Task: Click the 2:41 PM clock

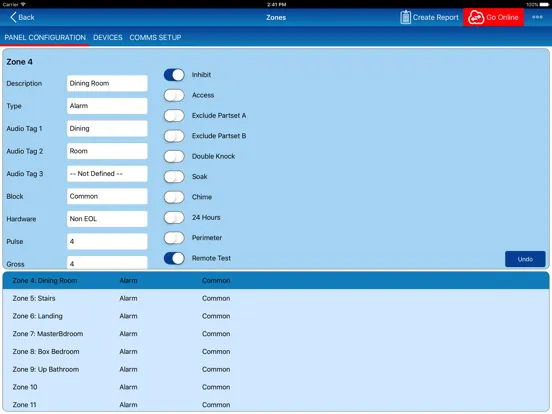Action: pos(276,5)
